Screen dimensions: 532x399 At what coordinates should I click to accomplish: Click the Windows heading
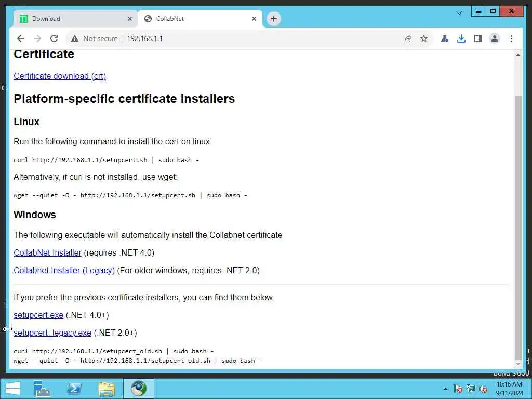click(35, 215)
